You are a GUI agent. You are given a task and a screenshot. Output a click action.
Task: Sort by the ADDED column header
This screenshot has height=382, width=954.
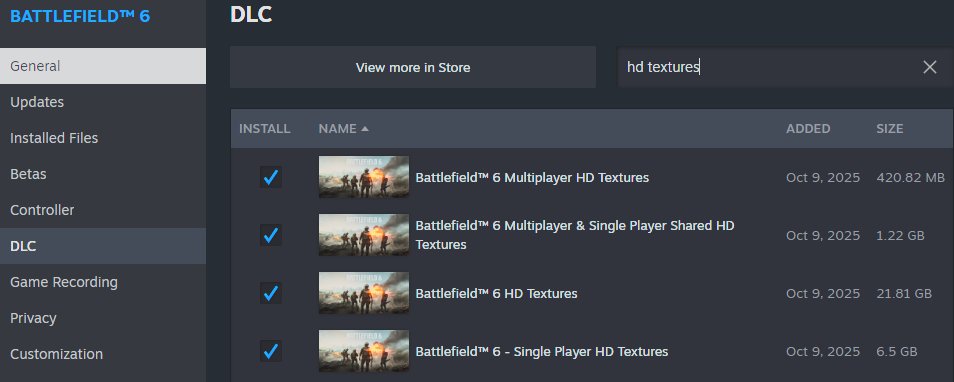808,129
